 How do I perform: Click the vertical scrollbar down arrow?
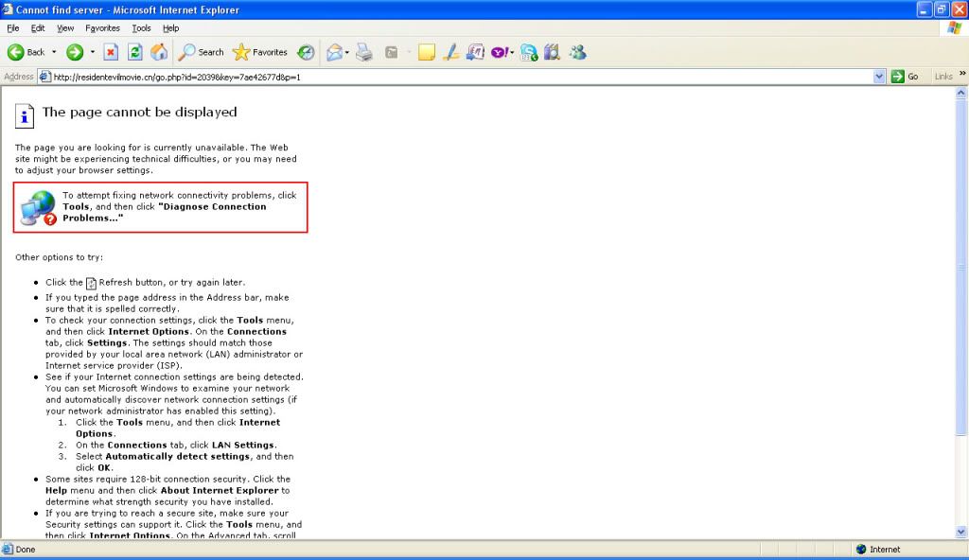tap(961, 533)
